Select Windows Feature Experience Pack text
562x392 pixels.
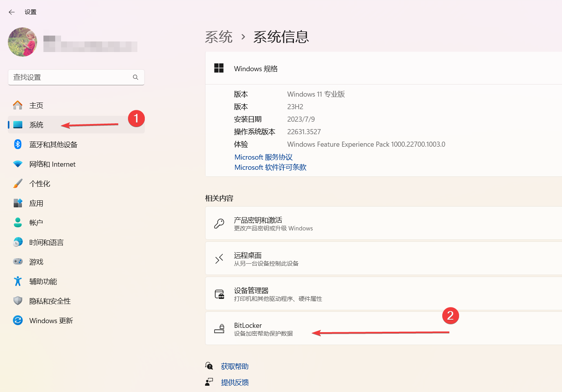(x=366, y=144)
